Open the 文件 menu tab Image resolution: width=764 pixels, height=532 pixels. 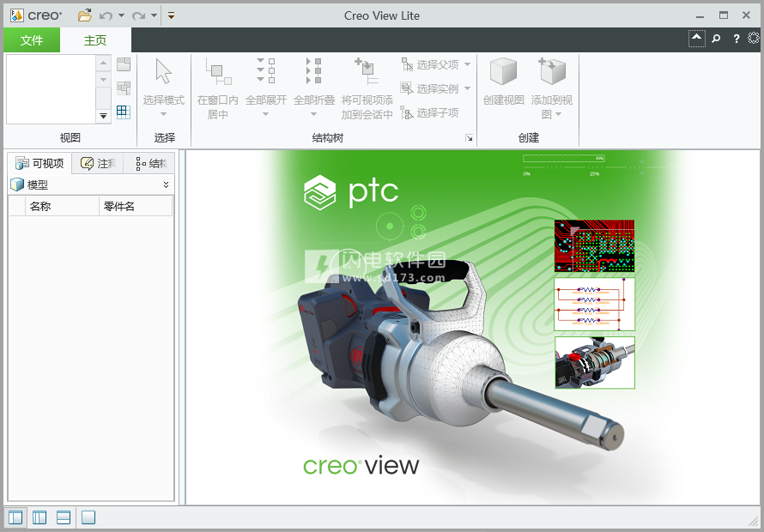coord(32,40)
